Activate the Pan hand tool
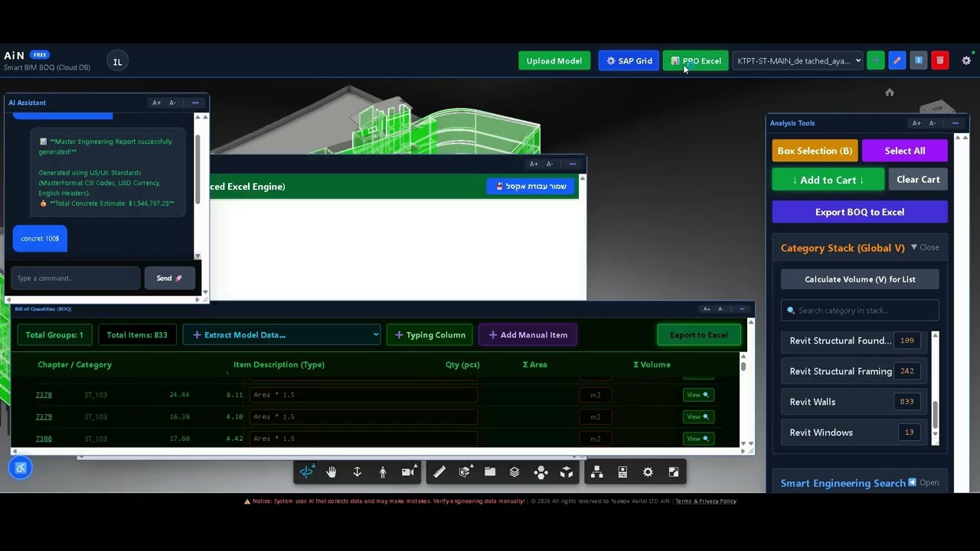This screenshot has height=551, width=980. 332,472
